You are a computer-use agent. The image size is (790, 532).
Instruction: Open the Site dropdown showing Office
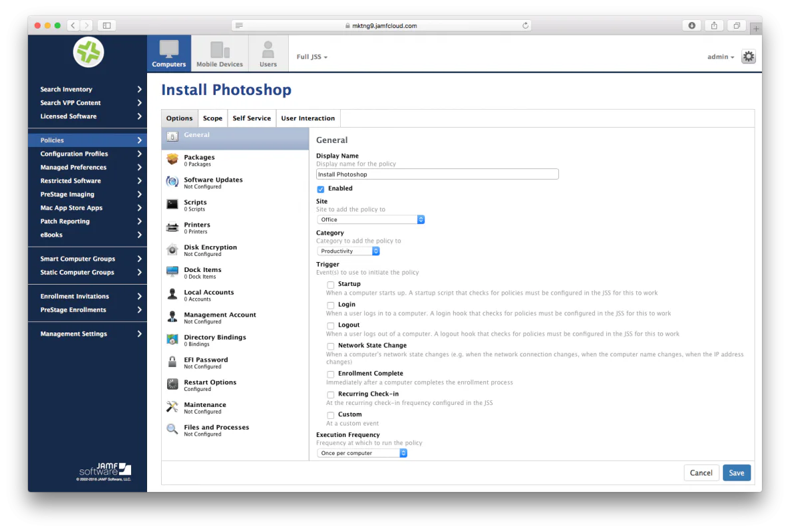coord(370,219)
